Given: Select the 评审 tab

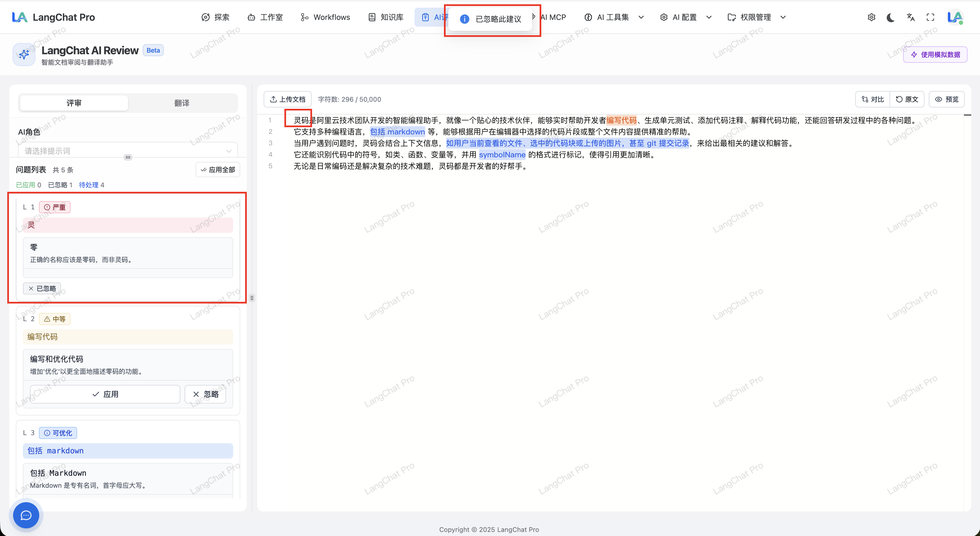Looking at the screenshot, I should [74, 103].
